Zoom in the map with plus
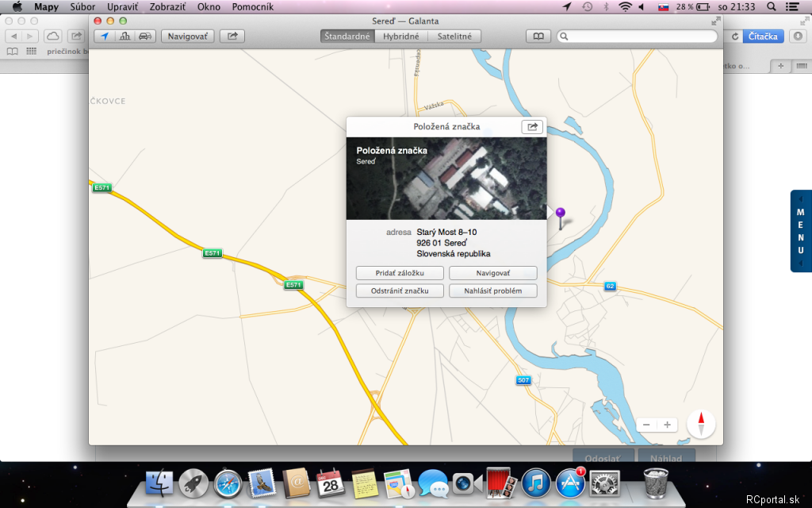Viewport: 812px width, 508px height. coord(668,425)
